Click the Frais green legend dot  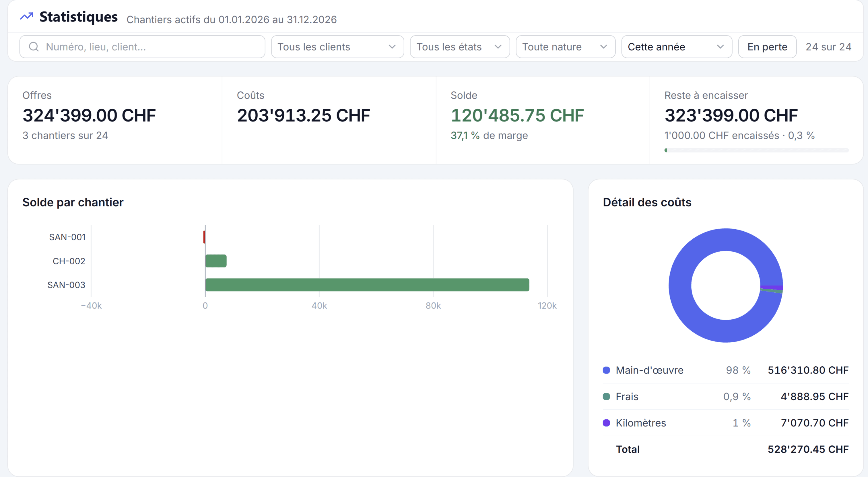pyautogui.click(x=606, y=396)
